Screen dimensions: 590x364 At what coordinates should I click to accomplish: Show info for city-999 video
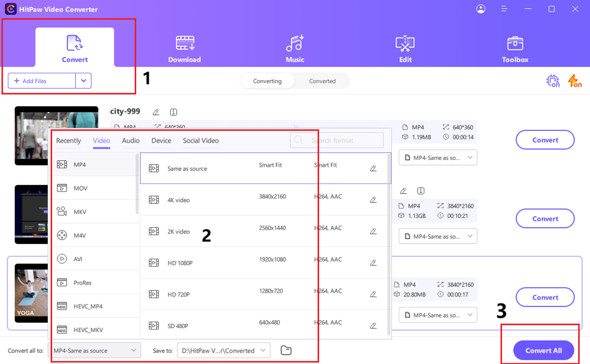click(x=173, y=112)
